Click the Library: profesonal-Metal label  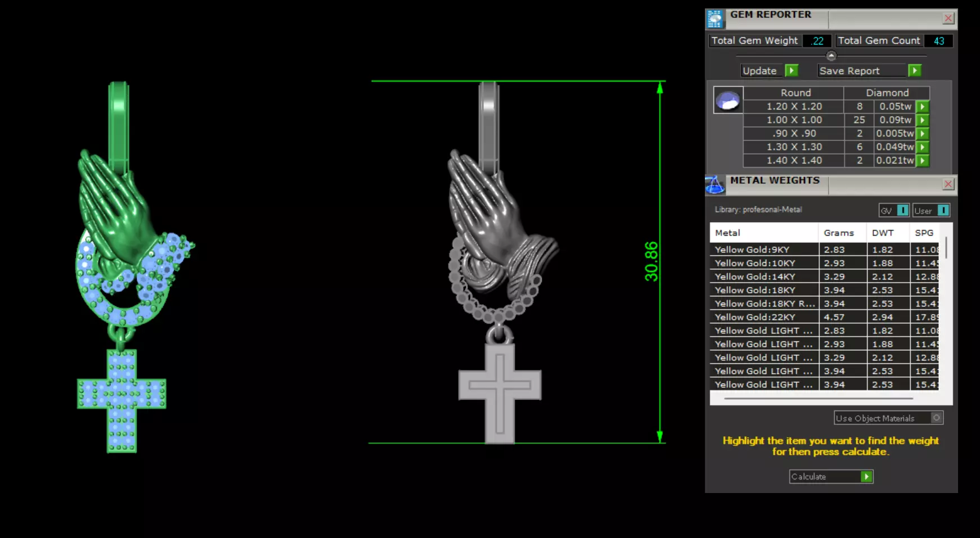758,210
